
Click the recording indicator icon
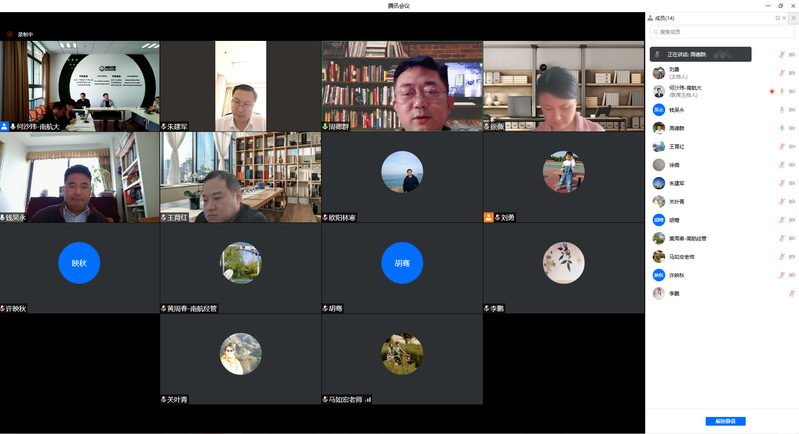point(10,34)
